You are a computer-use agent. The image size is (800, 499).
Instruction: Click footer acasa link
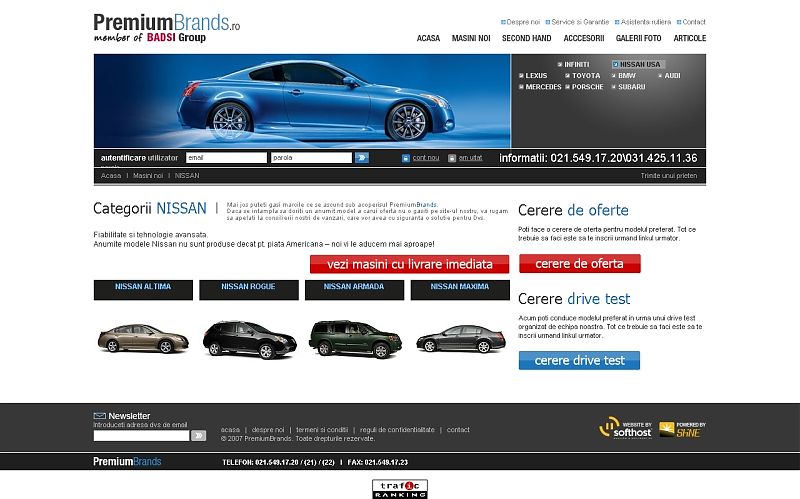[230, 430]
